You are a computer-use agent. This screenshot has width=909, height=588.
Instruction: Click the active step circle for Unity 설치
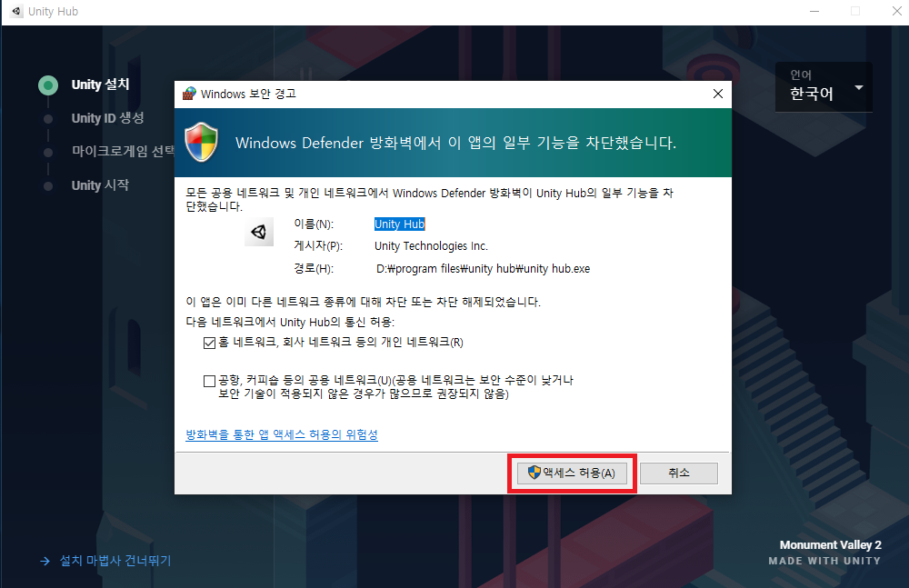[48, 85]
